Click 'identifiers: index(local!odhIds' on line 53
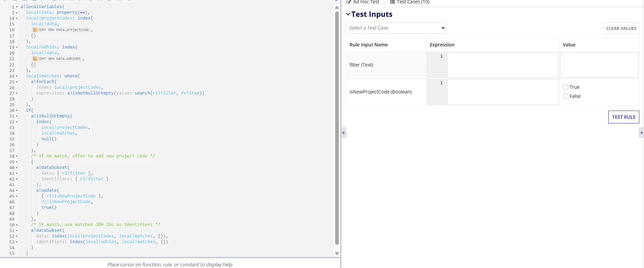Viewport: 644px width, 268px height. pyautogui.click(x=76, y=242)
